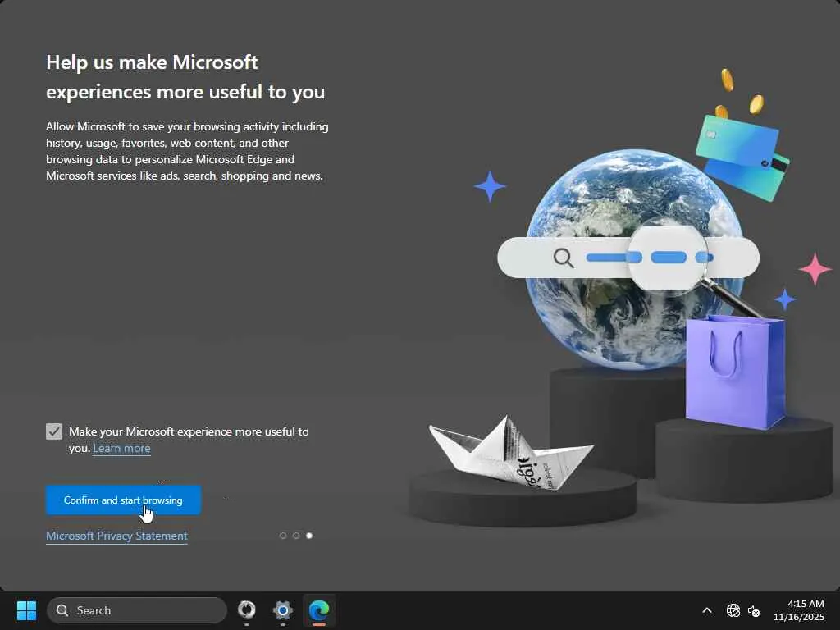Go to second onboarding page dot
Image resolution: width=840 pixels, height=630 pixels.
tap(295, 536)
